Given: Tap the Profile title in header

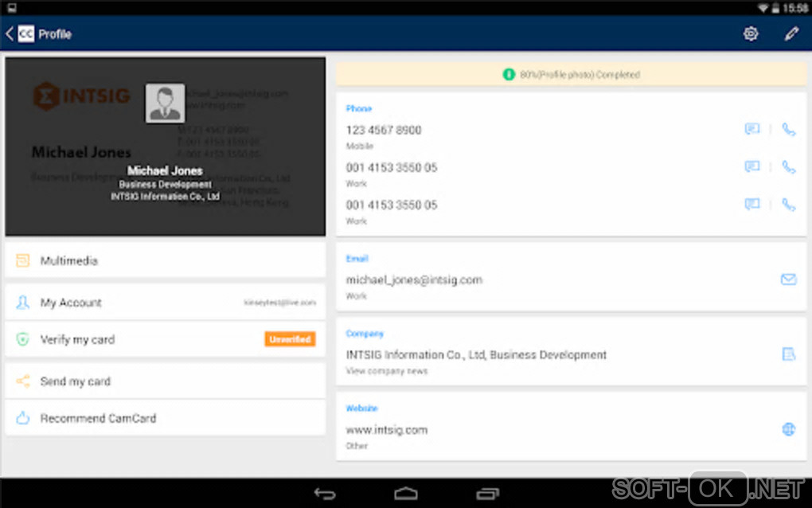Looking at the screenshot, I should click(55, 34).
